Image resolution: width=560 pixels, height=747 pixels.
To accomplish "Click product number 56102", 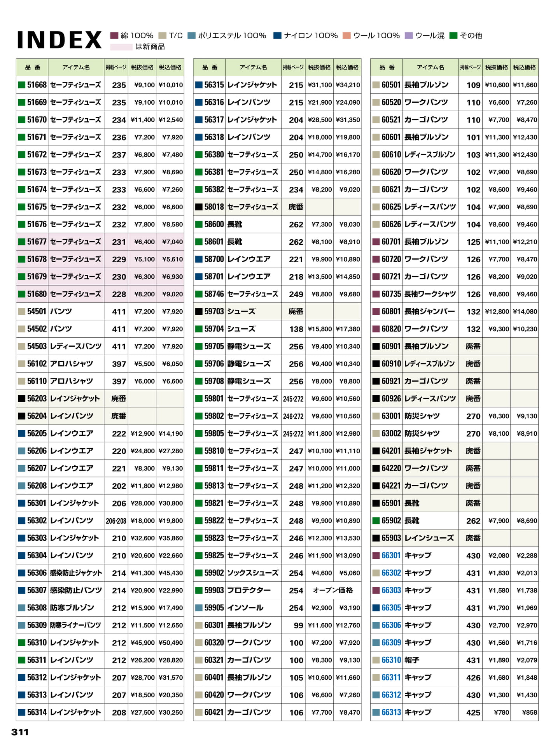I will [x=37, y=364].
